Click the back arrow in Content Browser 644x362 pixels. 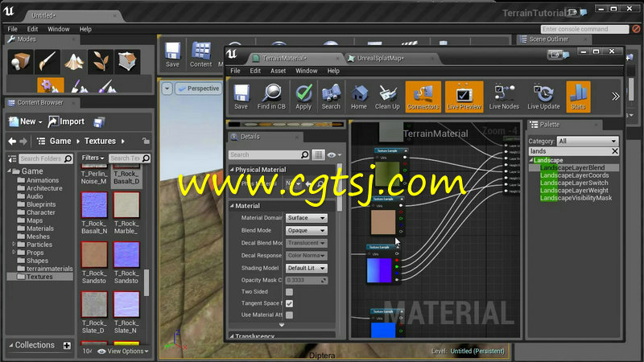(x=12, y=142)
